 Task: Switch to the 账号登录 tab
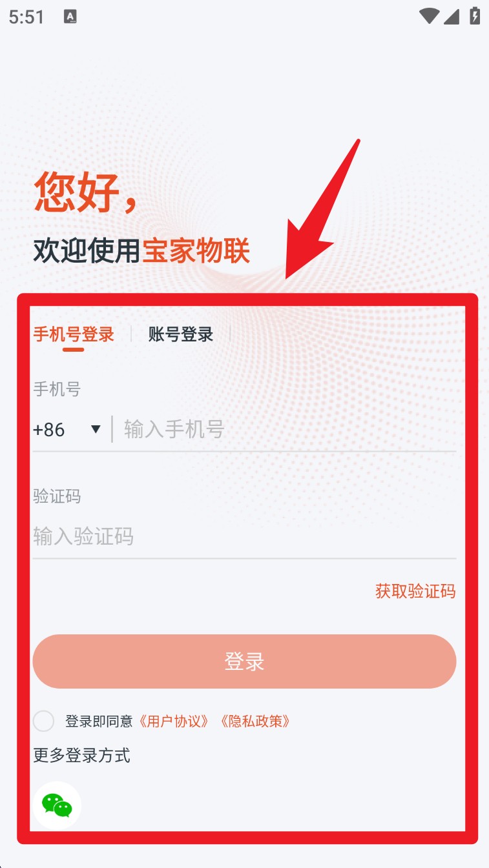pos(181,334)
